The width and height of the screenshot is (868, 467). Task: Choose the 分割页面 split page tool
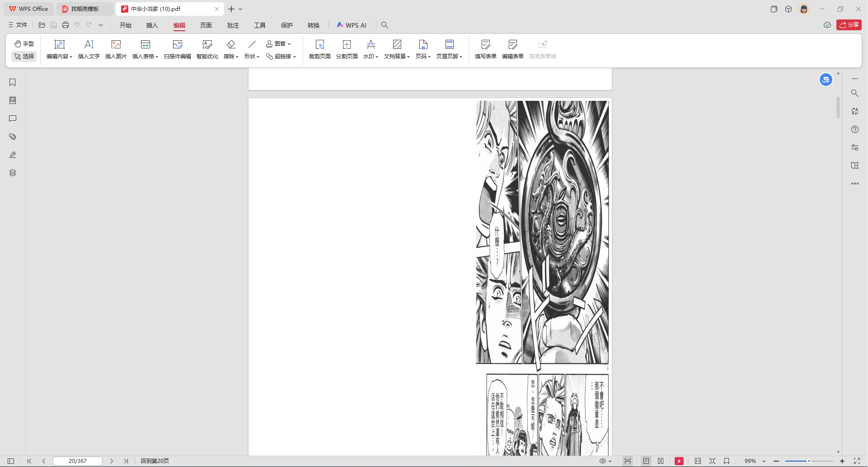pos(347,49)
